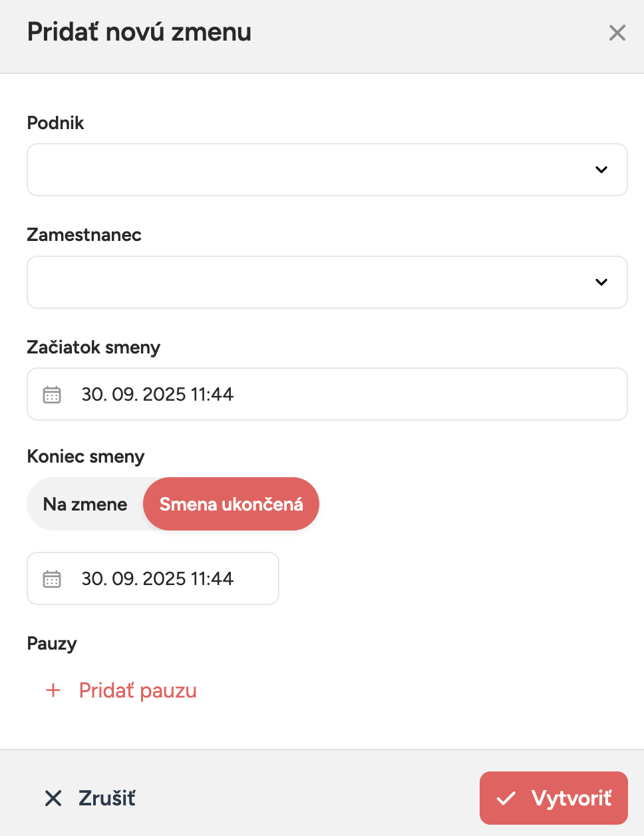Click the X icon beside Zrušiť
Image resolution: width=644 pixels, height=836 pixels.
[x=53, y=798]
